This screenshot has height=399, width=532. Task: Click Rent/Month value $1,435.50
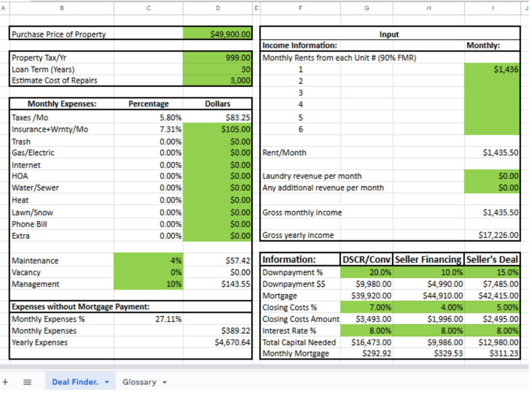(492, 153)
